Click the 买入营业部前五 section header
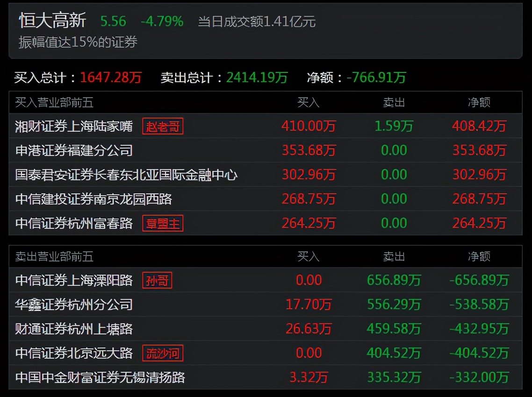The width and height of the screenshot is (532, 397). click(x=54, y=102)
